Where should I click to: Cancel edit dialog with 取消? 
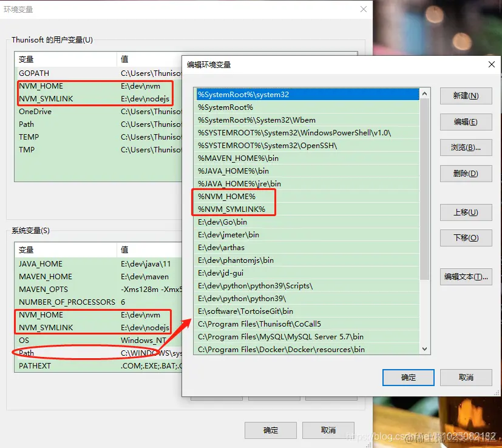click(466, 378)
